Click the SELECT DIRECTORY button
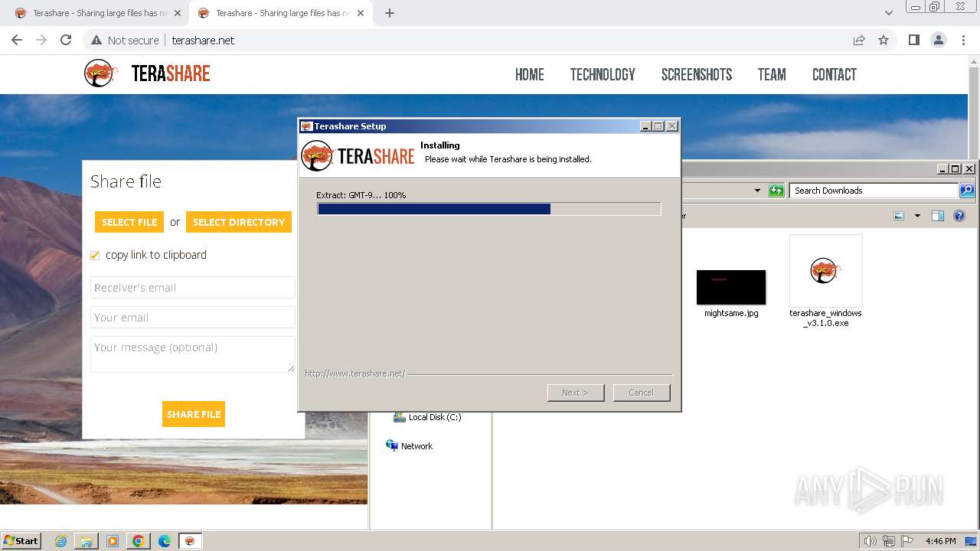980x551 pixels. click(239, 222)
